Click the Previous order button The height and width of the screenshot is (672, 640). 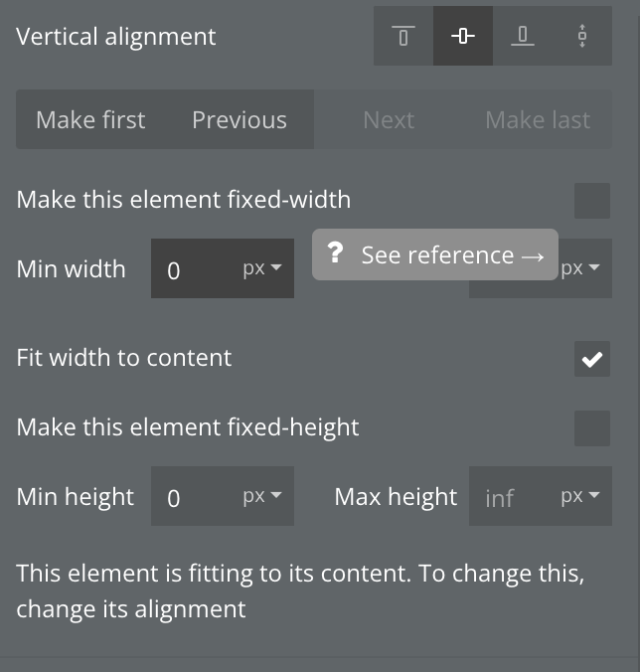240,119
